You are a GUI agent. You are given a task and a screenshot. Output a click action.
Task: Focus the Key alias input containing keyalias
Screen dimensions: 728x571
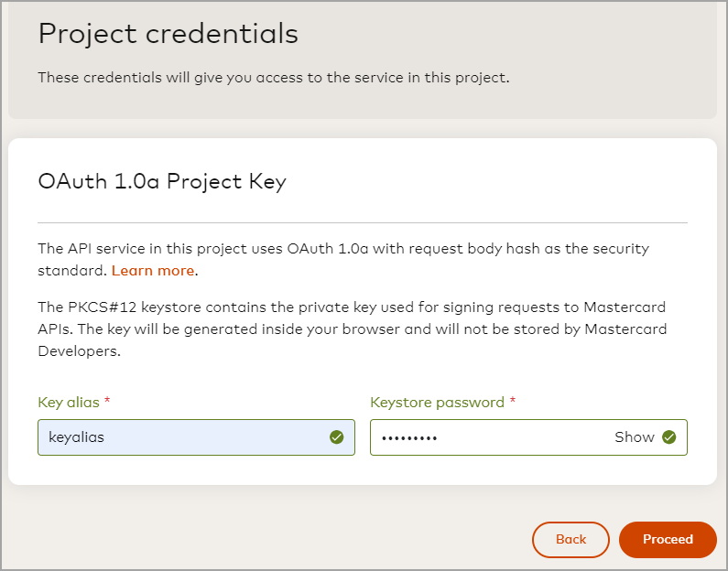[196, 437]
